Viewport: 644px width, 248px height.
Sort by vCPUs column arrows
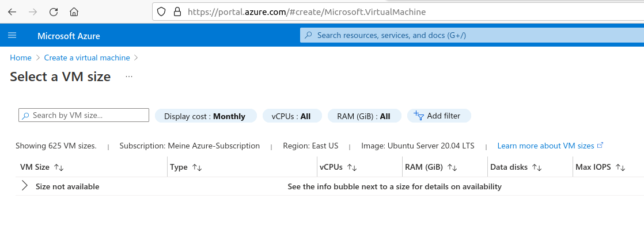click(351, 167)
